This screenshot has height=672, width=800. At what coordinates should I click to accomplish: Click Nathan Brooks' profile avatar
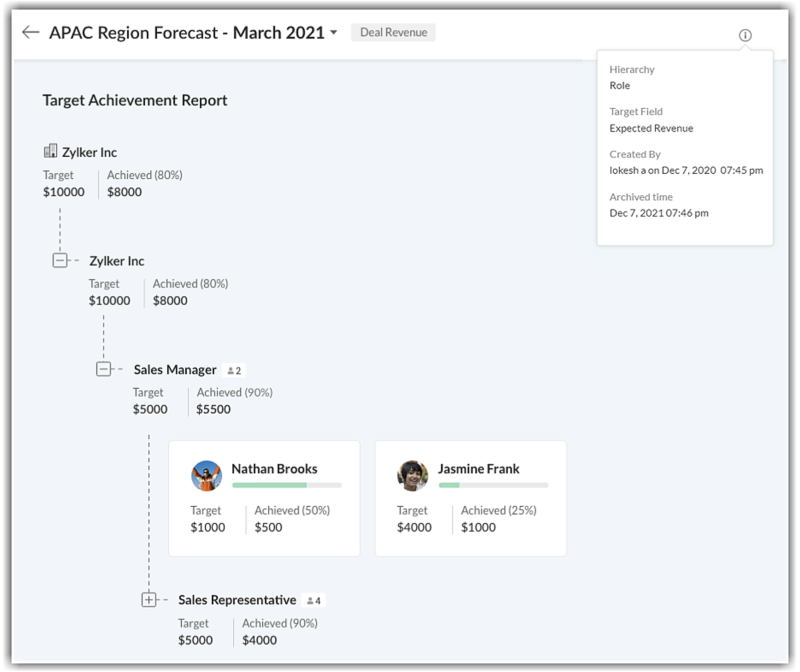pos(206,476)
